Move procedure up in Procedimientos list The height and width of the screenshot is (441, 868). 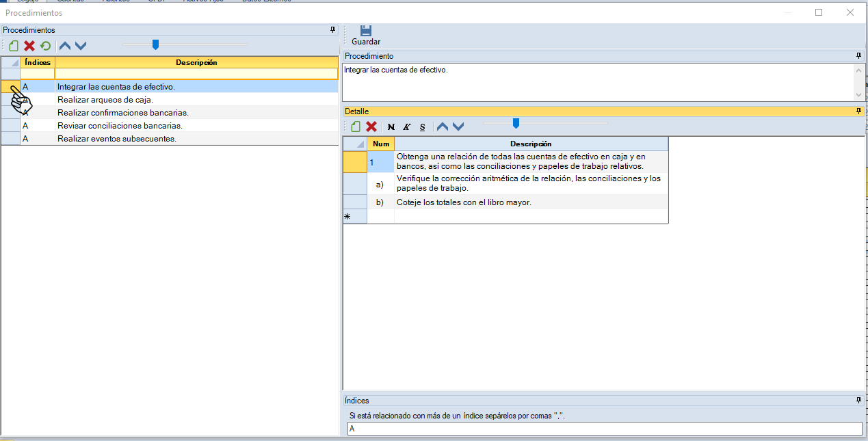coord(65,46)
